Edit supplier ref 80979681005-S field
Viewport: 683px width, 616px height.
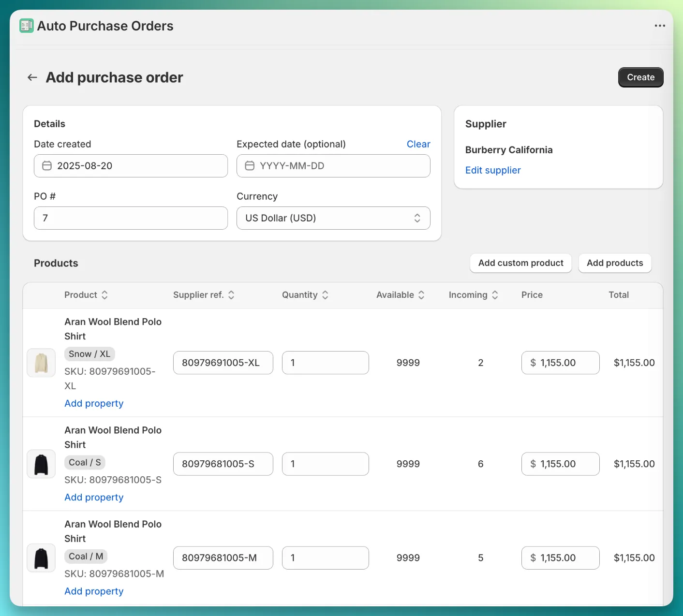(223, 464)
